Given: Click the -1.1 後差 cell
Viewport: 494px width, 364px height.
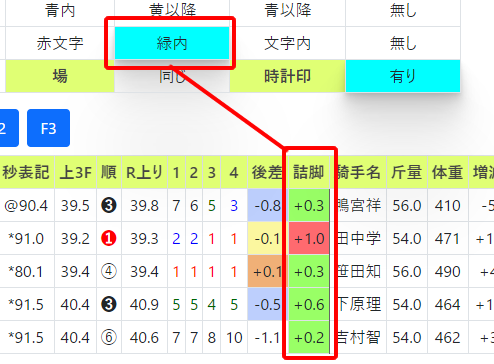Looking at the screenshot, I should click(267, 338).
